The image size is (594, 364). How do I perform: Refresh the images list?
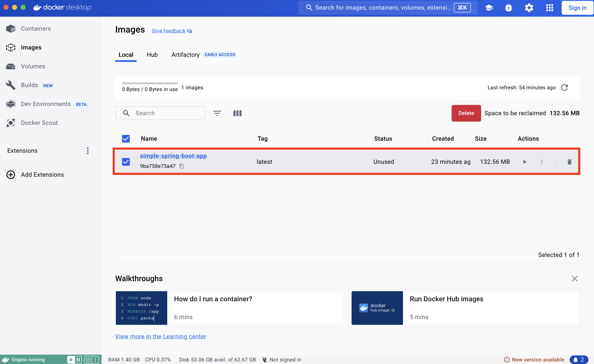point(564,88)
